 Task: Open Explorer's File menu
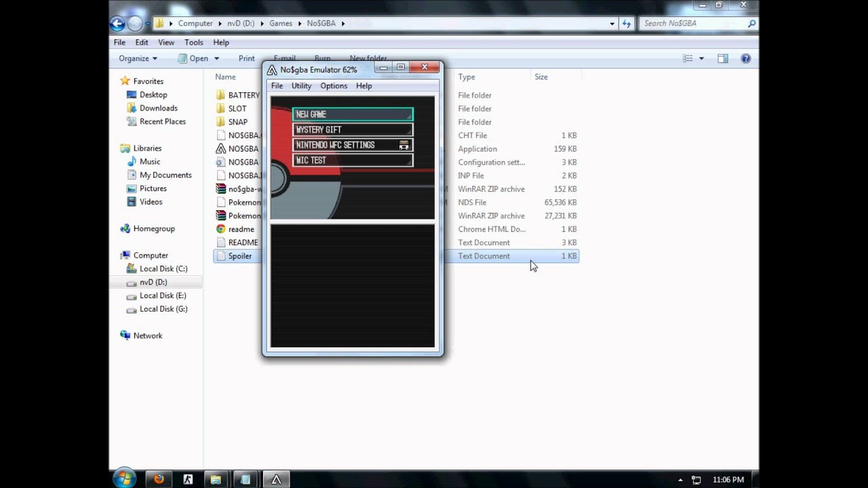point(119,42)
